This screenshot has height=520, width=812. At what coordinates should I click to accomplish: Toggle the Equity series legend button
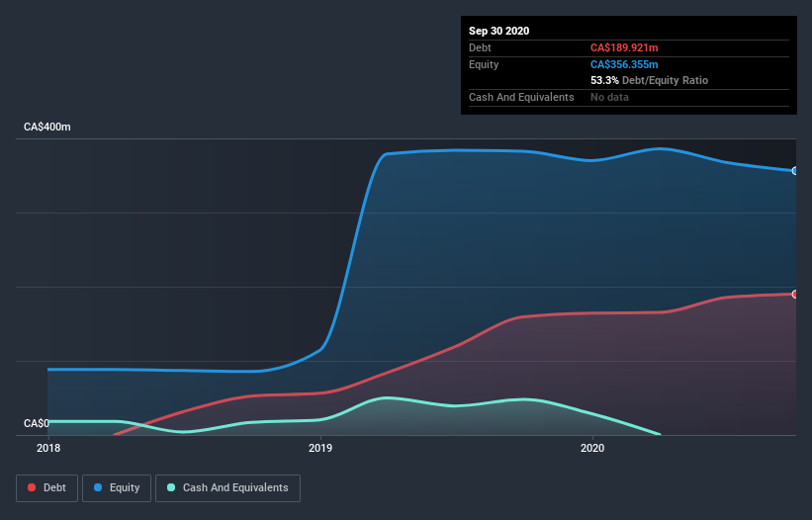(117, 488)
